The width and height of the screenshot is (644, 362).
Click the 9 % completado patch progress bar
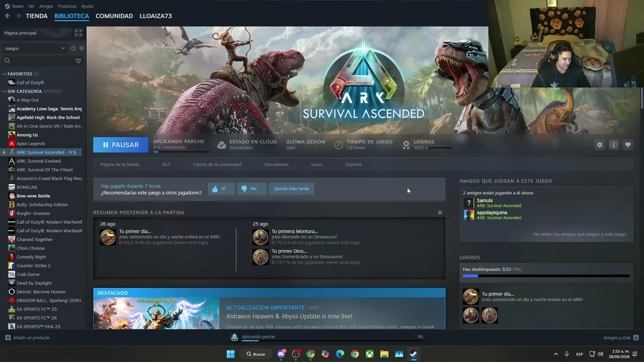pos(182,151)
